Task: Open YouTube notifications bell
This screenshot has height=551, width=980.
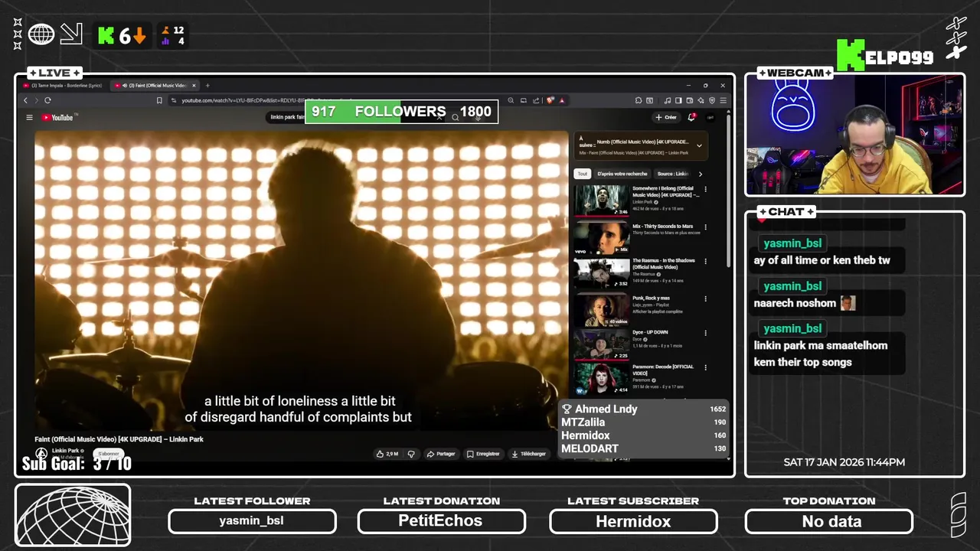Action: point(691,117)
